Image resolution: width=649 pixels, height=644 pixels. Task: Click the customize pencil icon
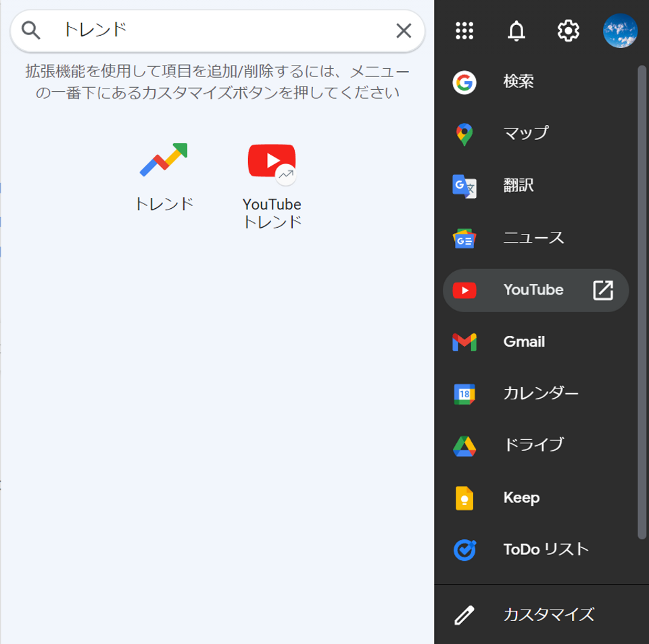point(464,615)
